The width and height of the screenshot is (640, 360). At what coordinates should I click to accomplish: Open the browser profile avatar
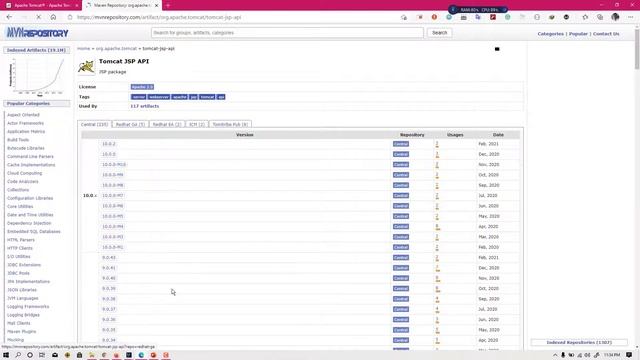615,17
